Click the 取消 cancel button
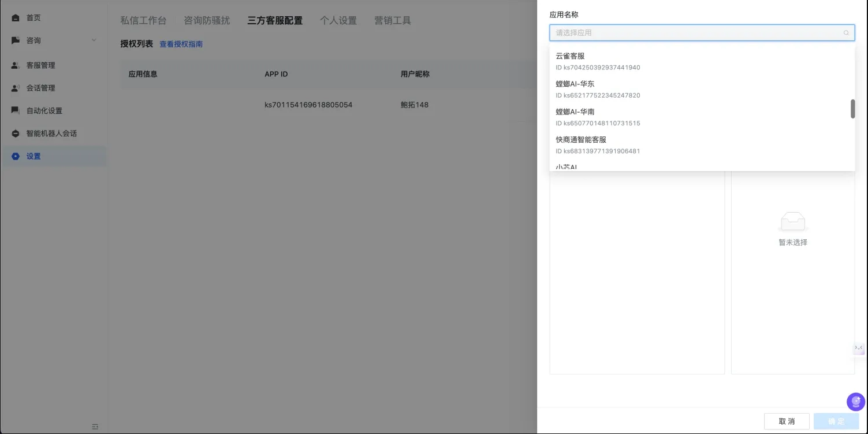This screenshot has width=868, height=434. 787,421
